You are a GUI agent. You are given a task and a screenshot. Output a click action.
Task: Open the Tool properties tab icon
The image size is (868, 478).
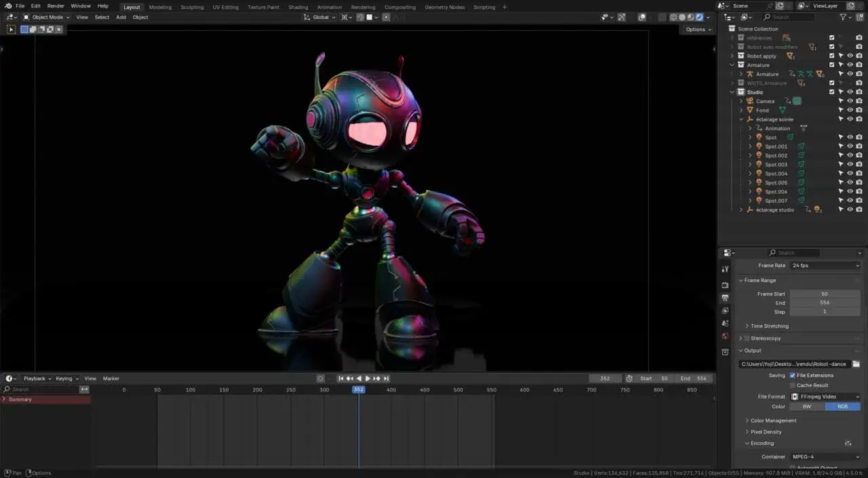pos(725,269)
